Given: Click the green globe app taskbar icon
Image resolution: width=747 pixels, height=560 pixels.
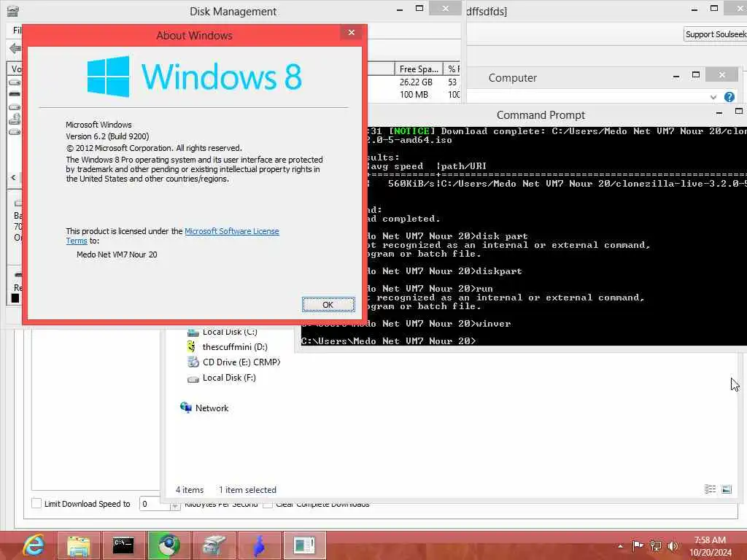Looking at the screenshot, I should (x=169, y=545).
